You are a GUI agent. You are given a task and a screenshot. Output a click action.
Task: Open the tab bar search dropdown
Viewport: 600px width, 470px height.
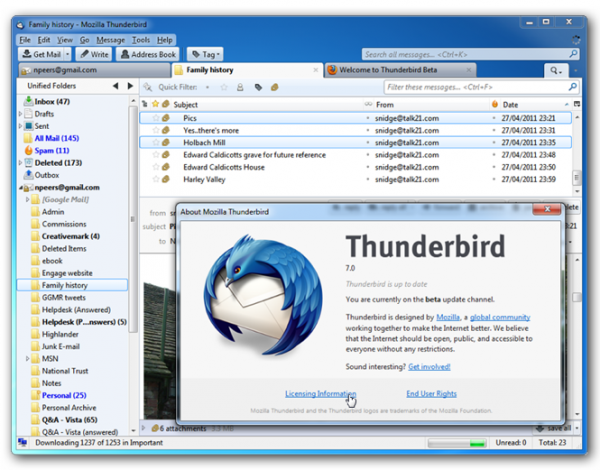[556, 70]
